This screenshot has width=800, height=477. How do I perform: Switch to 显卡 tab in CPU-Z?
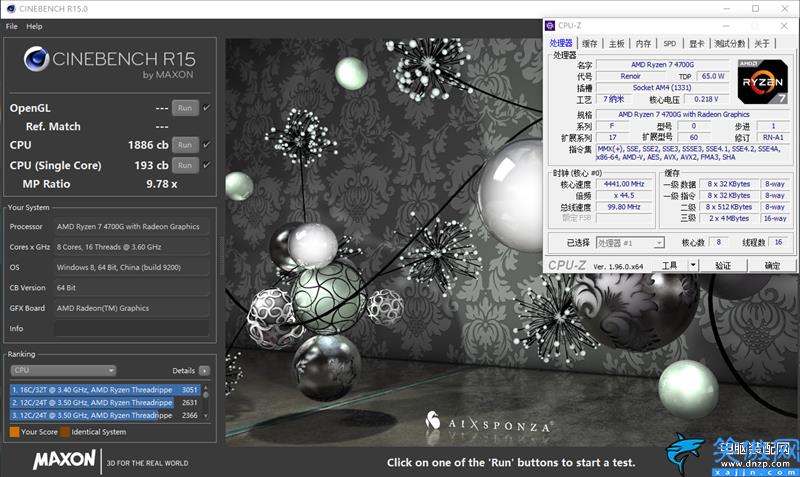pos(696,44)
